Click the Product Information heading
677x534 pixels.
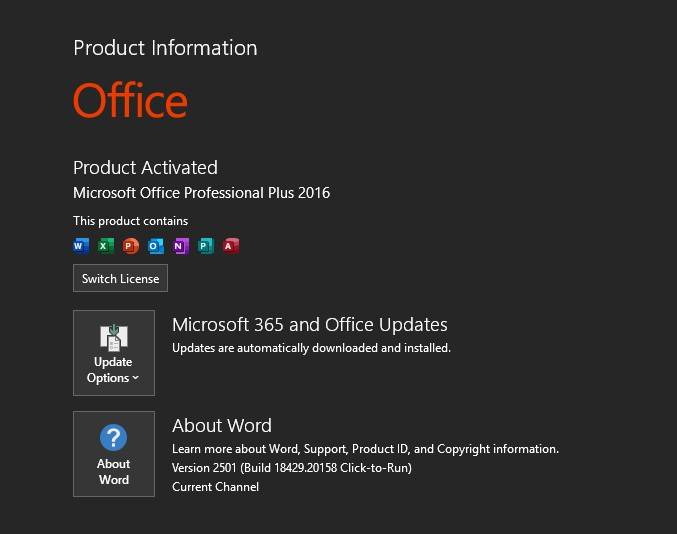coord(165,48)
